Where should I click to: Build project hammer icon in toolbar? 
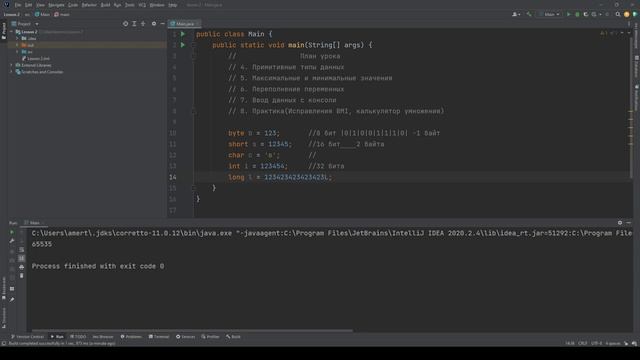[x=529, y=14]
